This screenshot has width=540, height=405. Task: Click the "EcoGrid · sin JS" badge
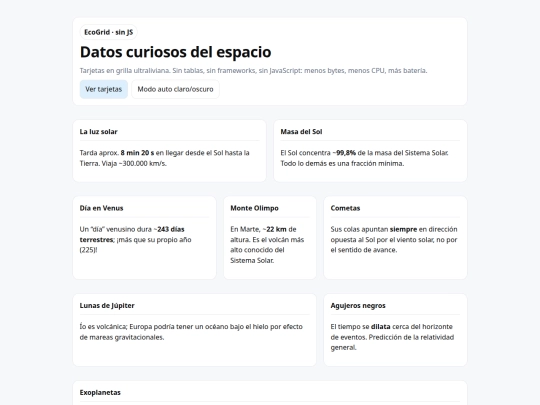coord(108,32)
